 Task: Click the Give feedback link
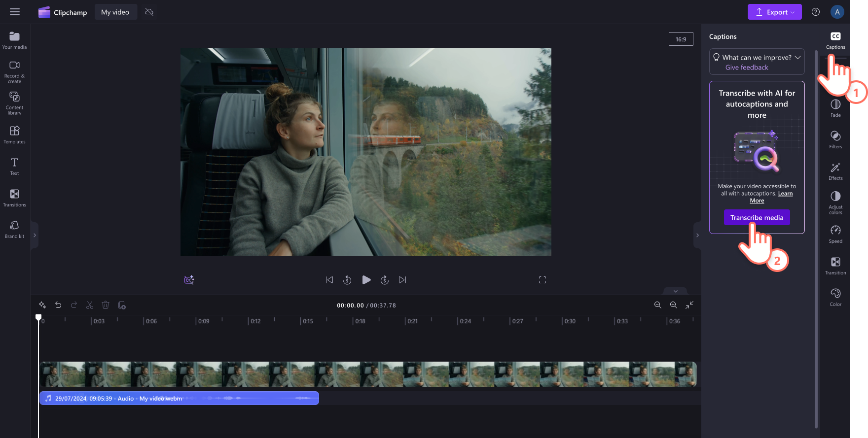747,67
